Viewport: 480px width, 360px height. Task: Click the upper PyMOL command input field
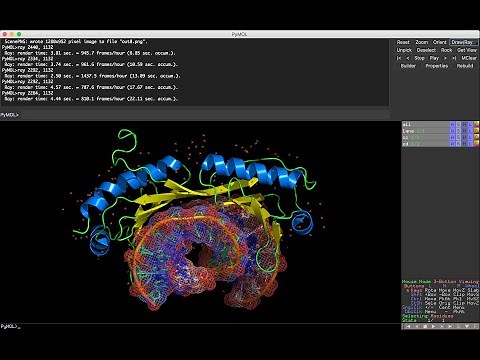point(205,115)
